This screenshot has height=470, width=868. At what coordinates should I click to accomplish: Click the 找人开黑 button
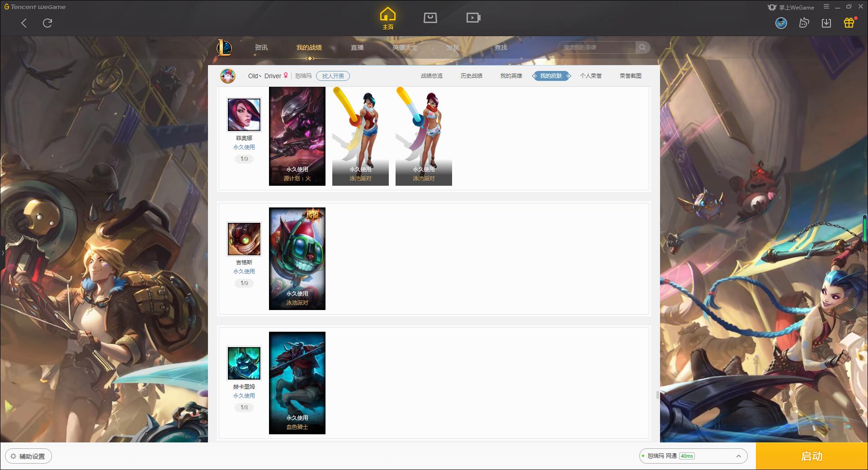[333, 76]
